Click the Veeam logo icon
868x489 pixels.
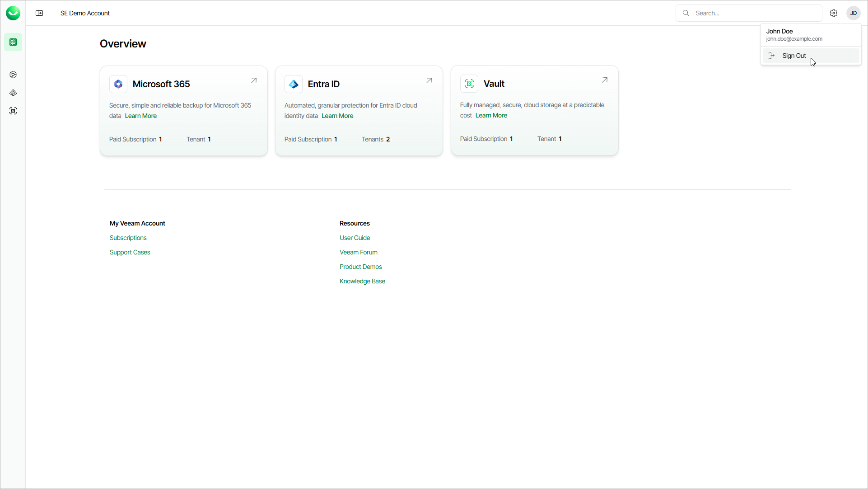tap(13, 13)
